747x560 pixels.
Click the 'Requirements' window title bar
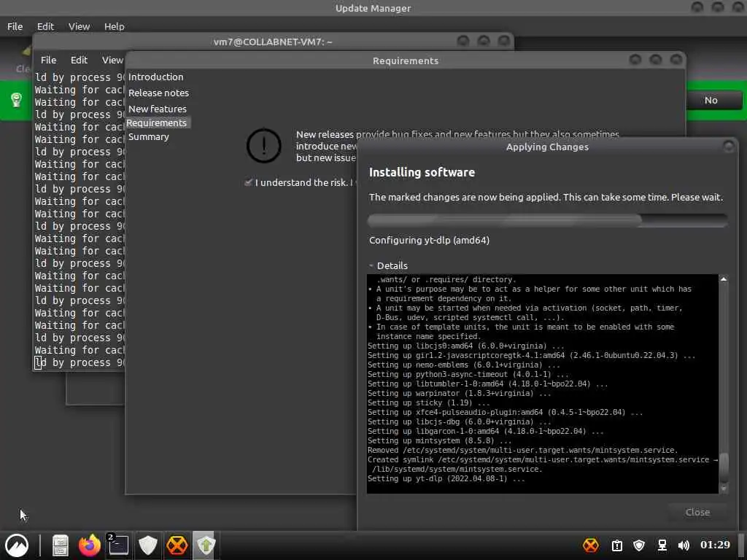[406, 61]
